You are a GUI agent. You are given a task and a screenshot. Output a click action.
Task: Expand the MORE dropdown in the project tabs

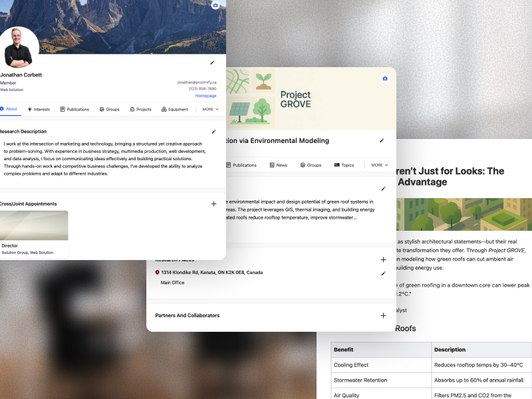[x=379, y=165]
